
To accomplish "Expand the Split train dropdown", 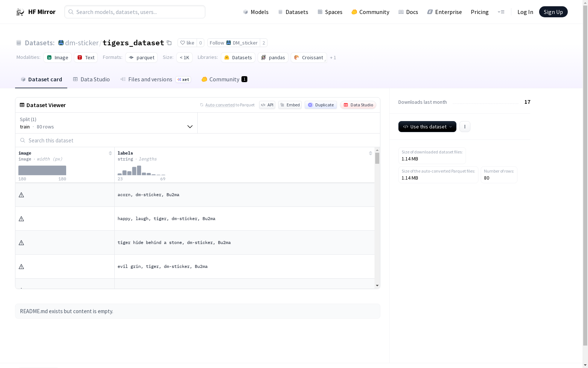I will (x=106, y=123).
